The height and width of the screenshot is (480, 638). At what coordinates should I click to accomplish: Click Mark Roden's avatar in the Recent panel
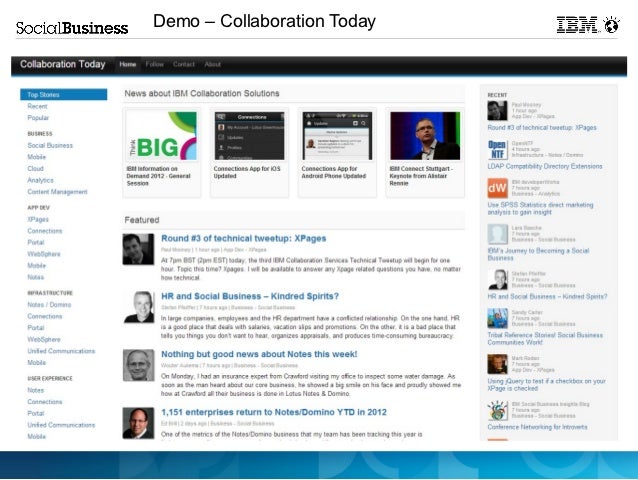[497, 364]
